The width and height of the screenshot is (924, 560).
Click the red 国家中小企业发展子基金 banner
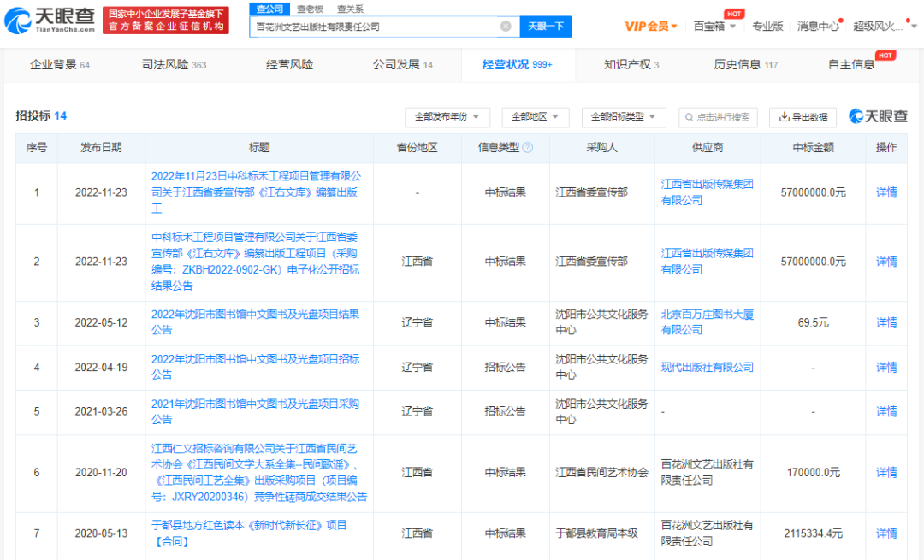pos(166,21)
